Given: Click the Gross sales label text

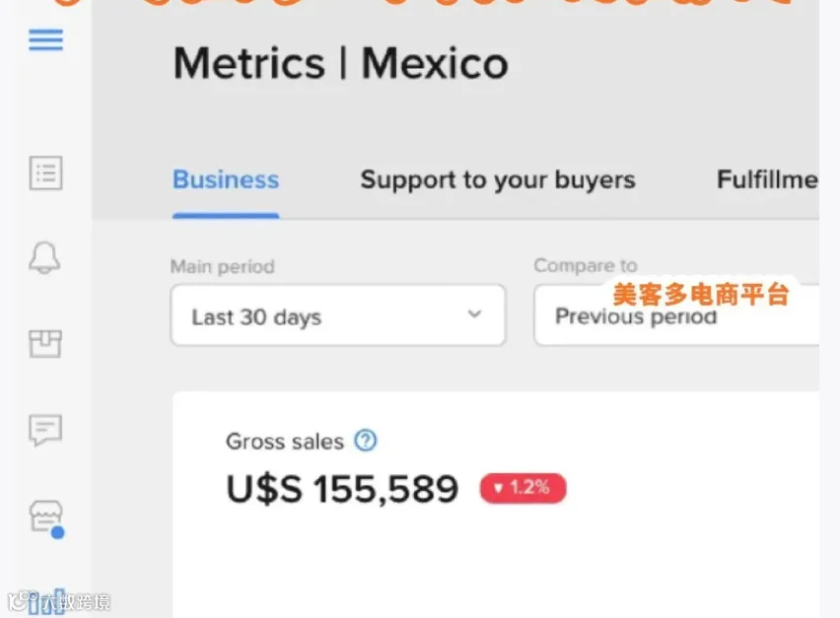Looking at the screenshot, I should pyautogui.click(x=285, y=442).
